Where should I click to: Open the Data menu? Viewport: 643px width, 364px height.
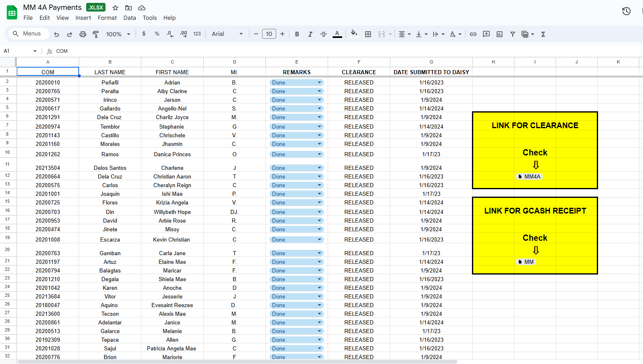pyautogui.click(x=129, y=18)
